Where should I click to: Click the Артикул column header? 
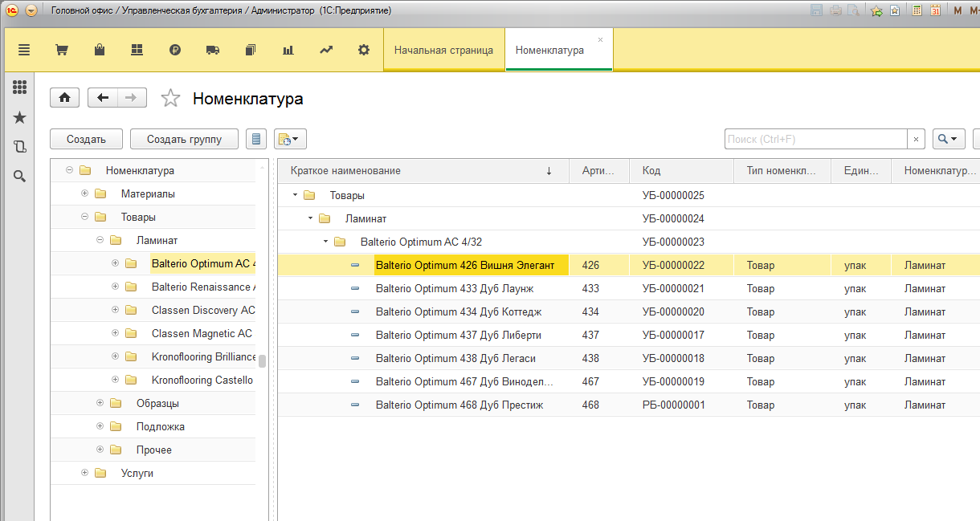(x=599, y=171)
